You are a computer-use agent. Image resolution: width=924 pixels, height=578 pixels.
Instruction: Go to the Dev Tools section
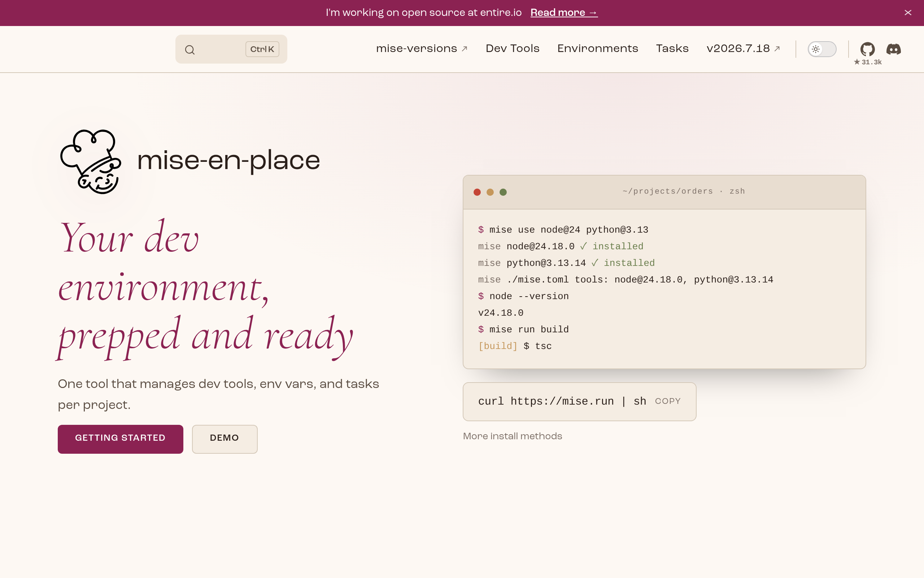513,48
